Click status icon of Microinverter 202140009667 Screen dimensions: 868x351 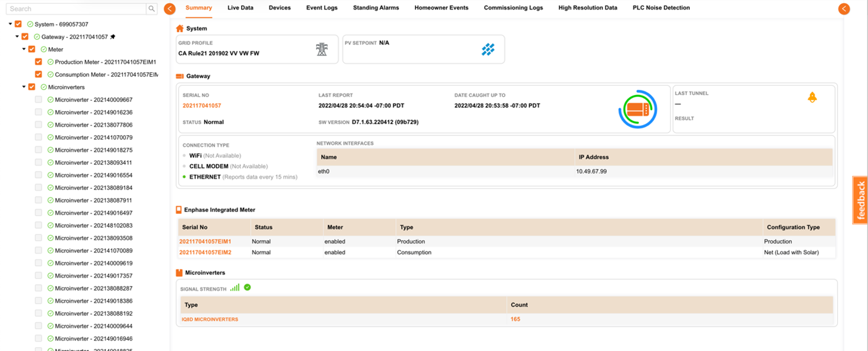pyautogui.click(x=50, y=100)
